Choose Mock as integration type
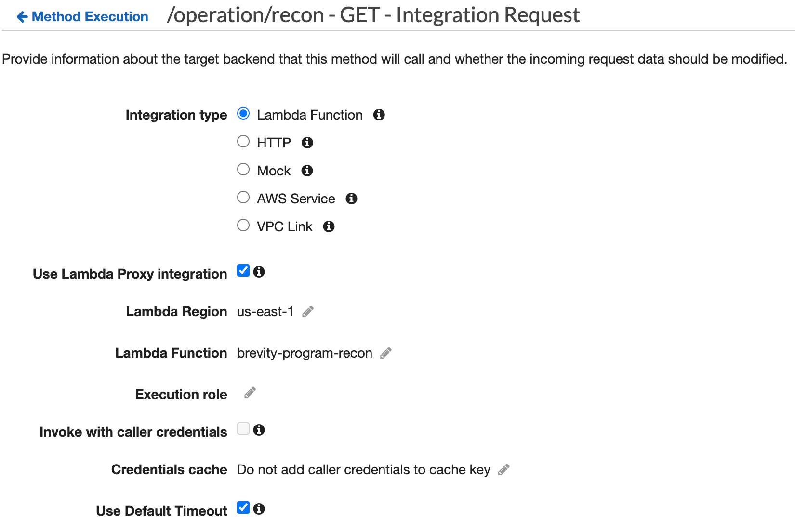This screenshot has height=532, width=795. tap(243, 170)
